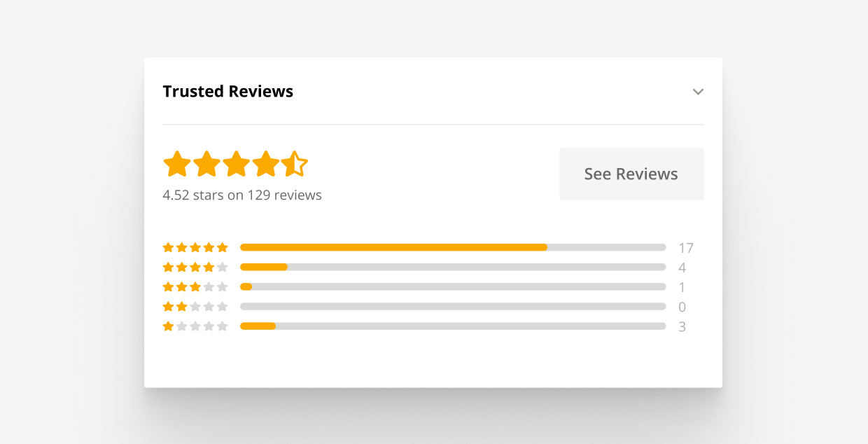Click the 2-star rating row icons

[x=195, y=306]
